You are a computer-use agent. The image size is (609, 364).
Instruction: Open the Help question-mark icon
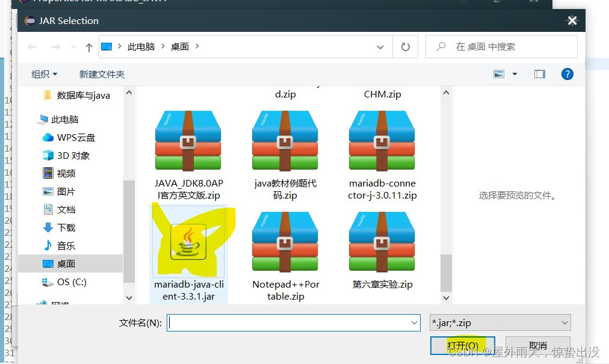tap(567, 73)
